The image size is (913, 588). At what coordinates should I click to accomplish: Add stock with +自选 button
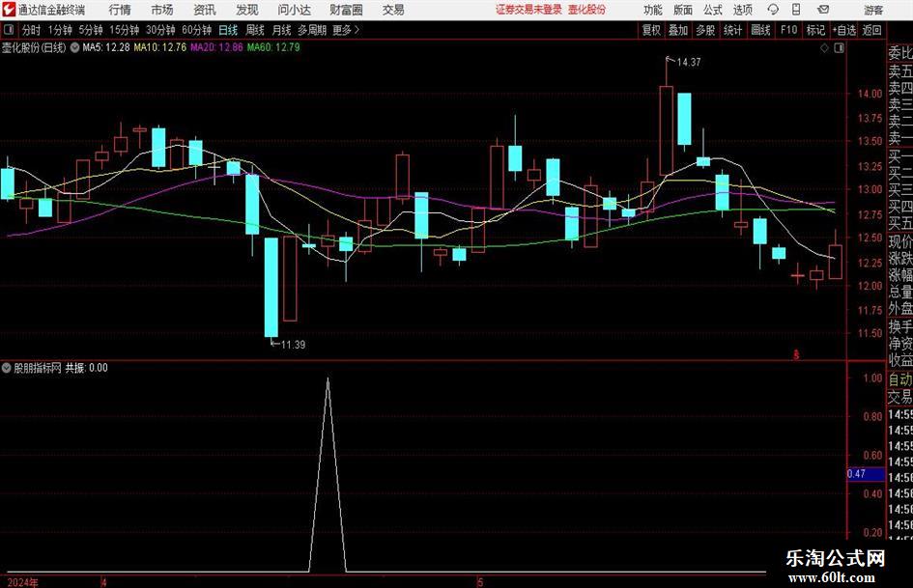pos(843,30)
